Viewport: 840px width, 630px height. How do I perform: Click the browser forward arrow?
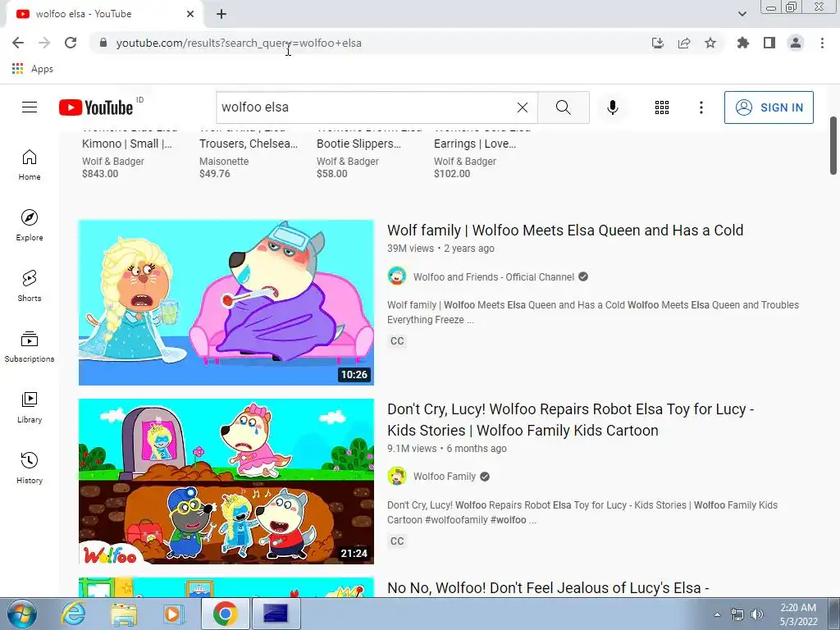pyautogui.click(x=44, y=43)
